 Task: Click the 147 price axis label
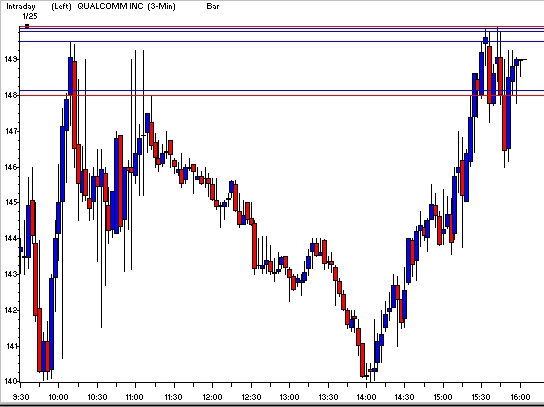pos(10,131)
